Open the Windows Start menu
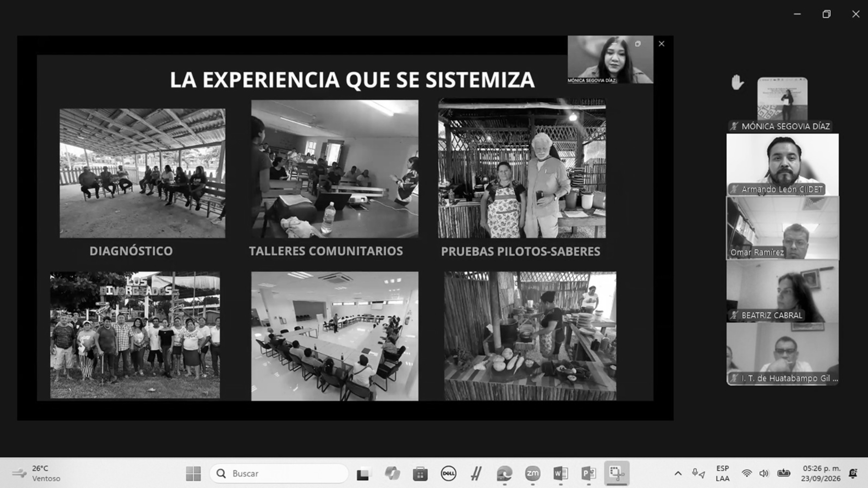 (193, 474)
